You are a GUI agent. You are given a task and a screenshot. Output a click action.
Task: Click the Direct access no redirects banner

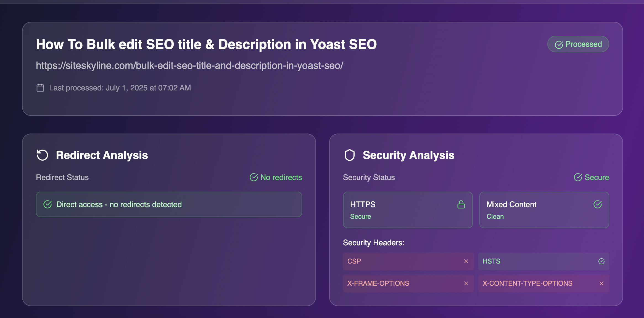169,204
